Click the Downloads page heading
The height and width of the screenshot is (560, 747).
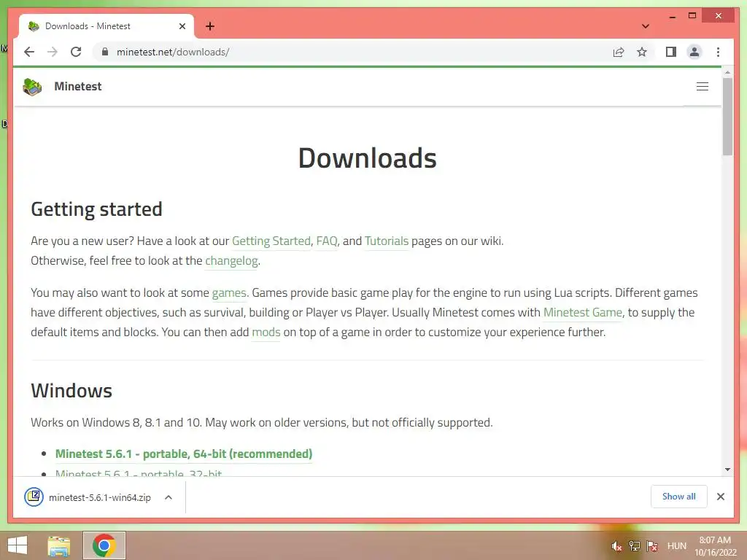[x=368, y=157]
